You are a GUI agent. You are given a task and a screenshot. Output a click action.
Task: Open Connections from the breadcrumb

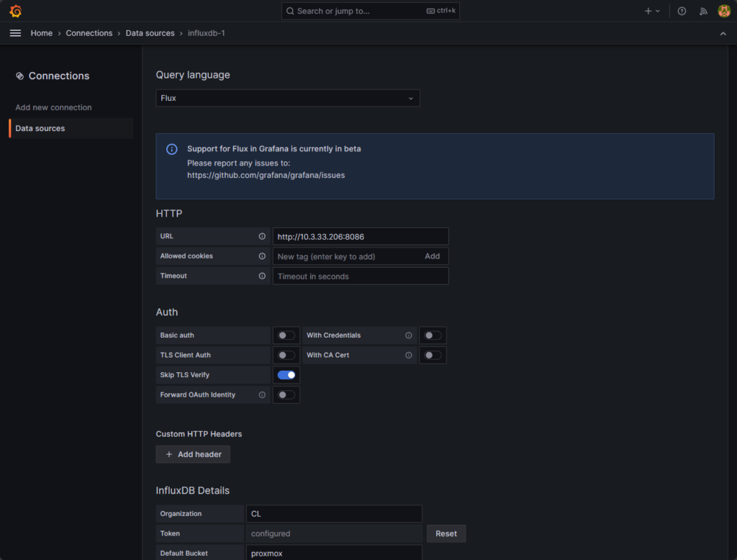(x=89, y=33)
